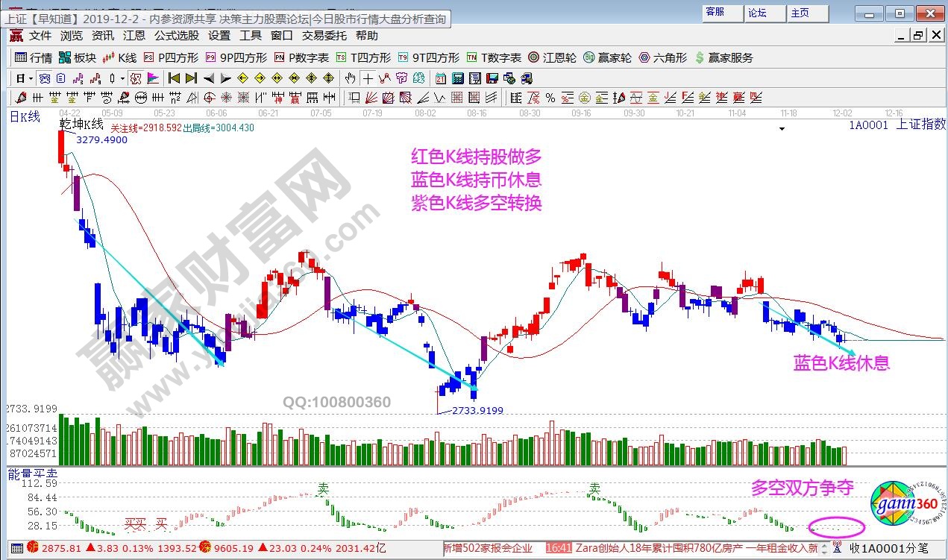This screenshot has height=560, width=948.
Task: Open the 公式选股 menu
Action: [177, 36]
